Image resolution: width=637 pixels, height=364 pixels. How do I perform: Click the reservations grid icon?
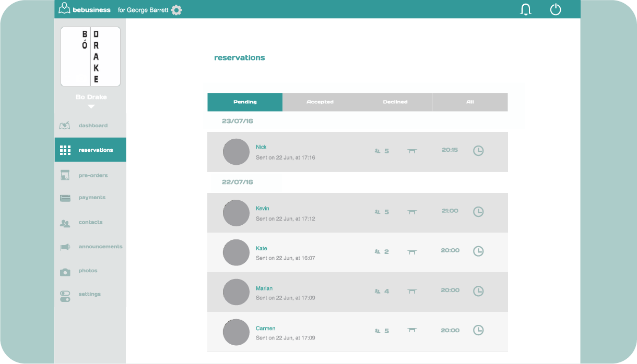(65, 150)
